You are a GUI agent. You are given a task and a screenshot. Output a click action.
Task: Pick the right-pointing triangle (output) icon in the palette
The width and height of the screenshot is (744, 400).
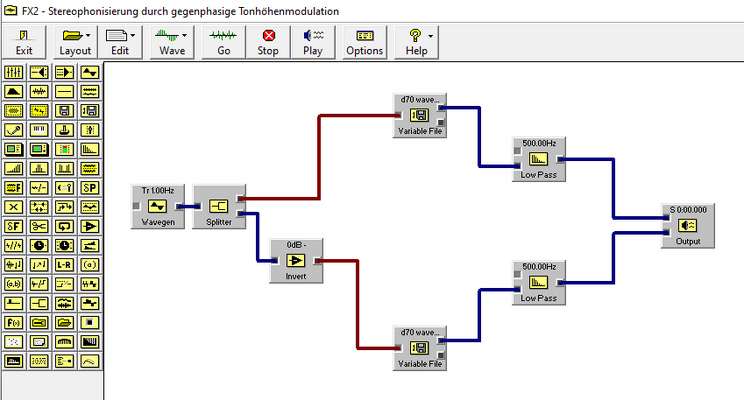[x=65, y=72]
